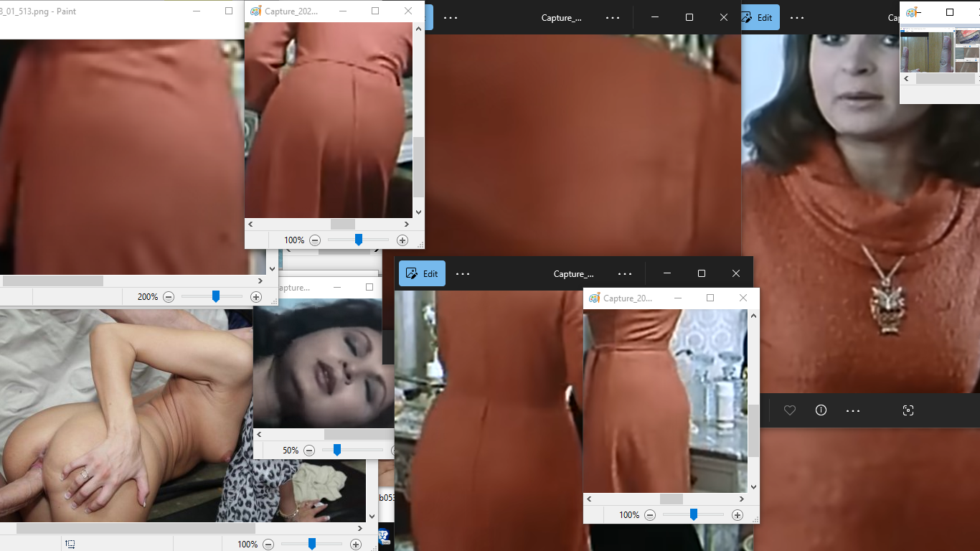
Task: Click Edit in the foreground Photos window
Action: click(x=422, y=273)
